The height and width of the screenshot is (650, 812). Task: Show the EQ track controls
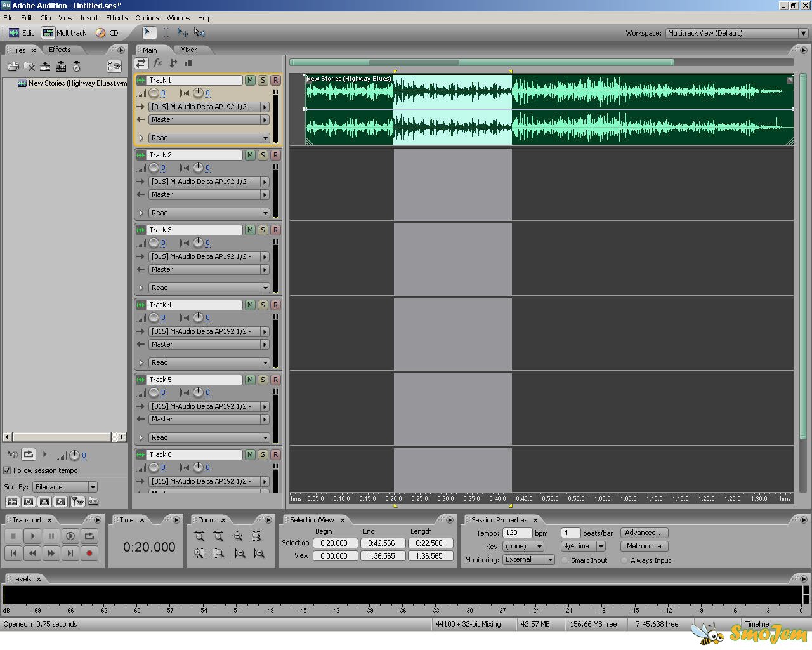[188, 63]
